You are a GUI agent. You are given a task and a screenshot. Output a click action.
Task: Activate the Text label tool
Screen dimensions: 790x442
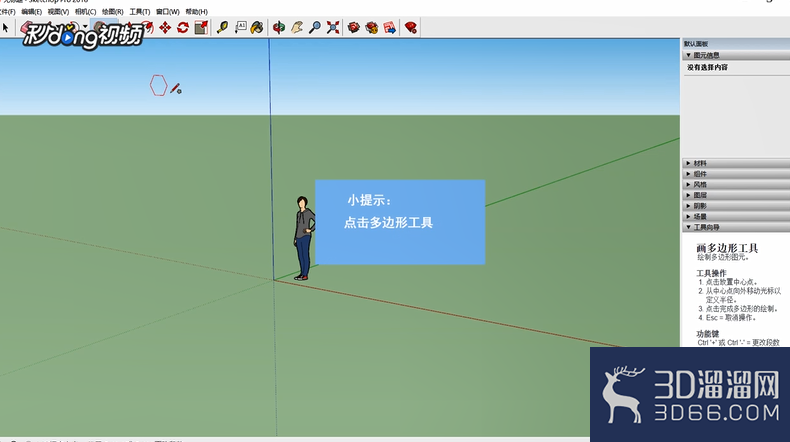(x=240, y=27)
